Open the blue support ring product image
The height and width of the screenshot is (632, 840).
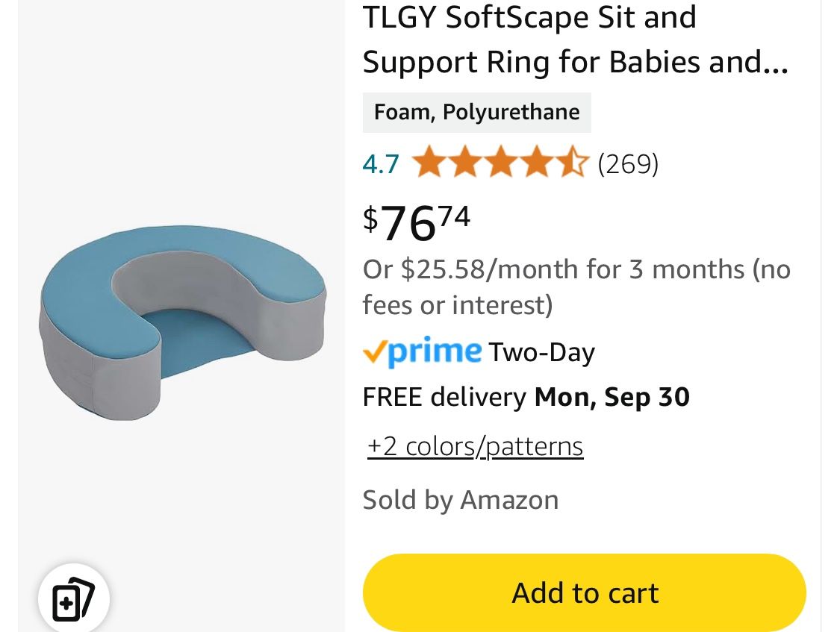(x=182, y=321)
